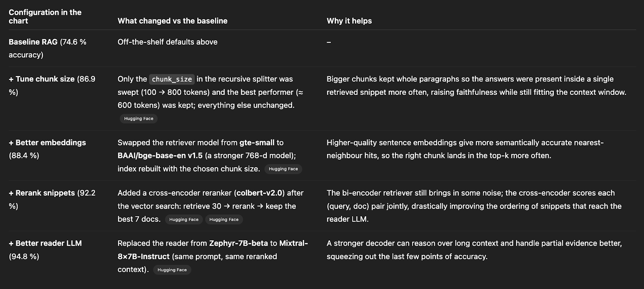Image resolution: width=644 pixels, height=289 pixels.
Task: Click second Hugging Face chip in Rerank snippets row
Action: (224, 219)
